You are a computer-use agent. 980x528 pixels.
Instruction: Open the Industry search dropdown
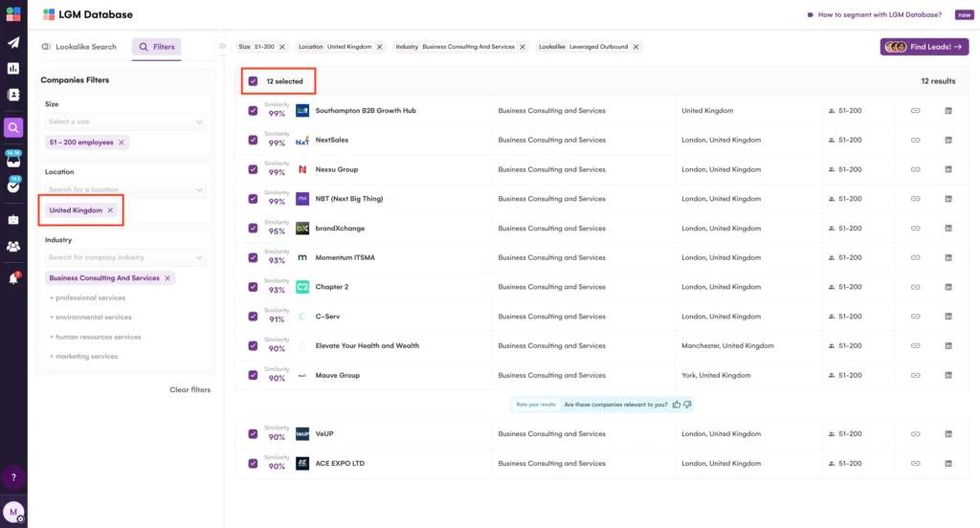point(124,258)
